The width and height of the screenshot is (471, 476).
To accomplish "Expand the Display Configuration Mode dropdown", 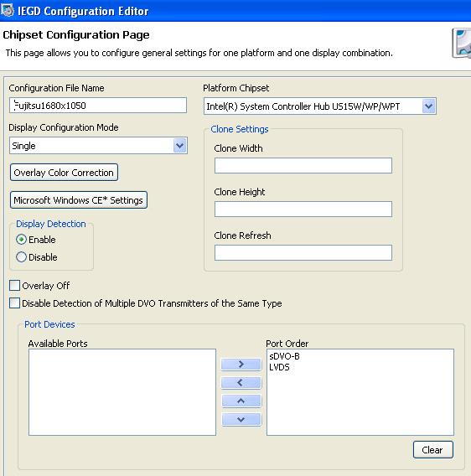I will point(180,146).
